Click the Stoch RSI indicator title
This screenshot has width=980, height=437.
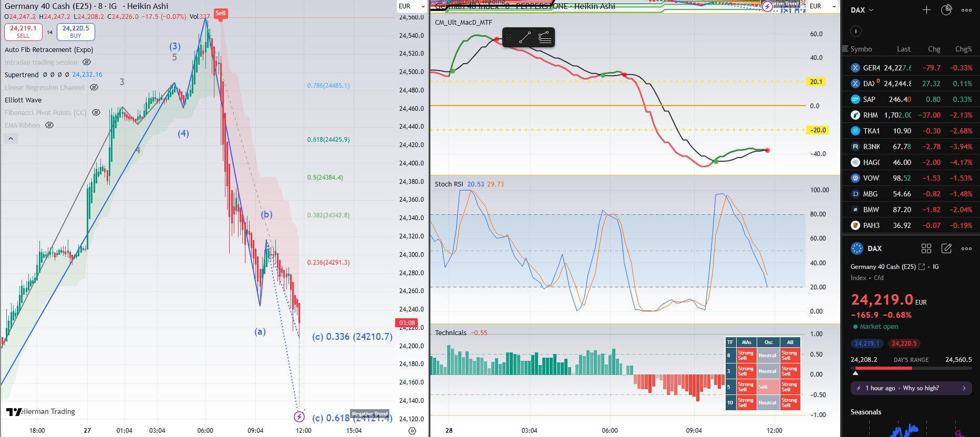click(449, 184)
